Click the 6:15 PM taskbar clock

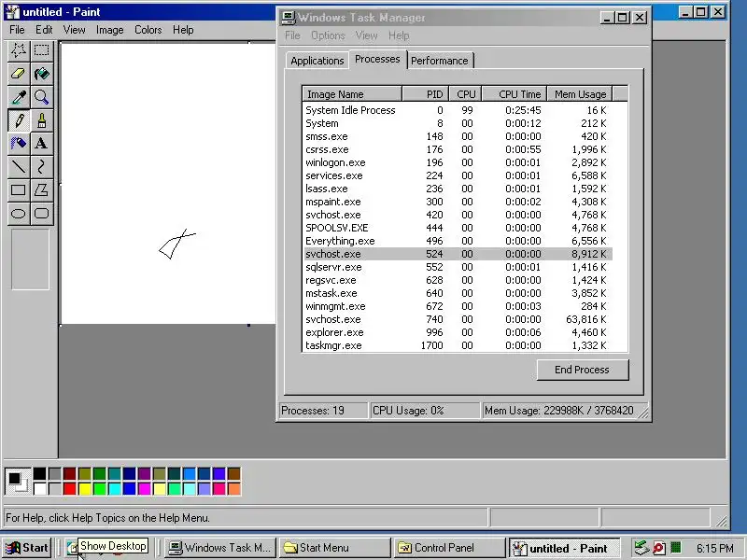[714, 548]
